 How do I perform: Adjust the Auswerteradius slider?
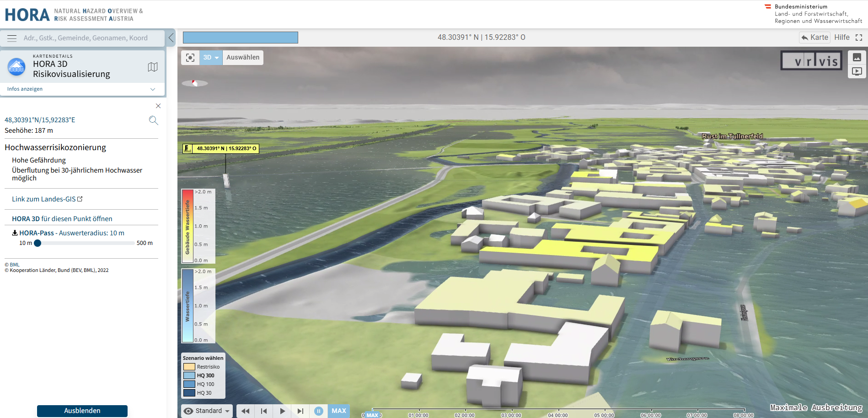(x=38, y=243)
